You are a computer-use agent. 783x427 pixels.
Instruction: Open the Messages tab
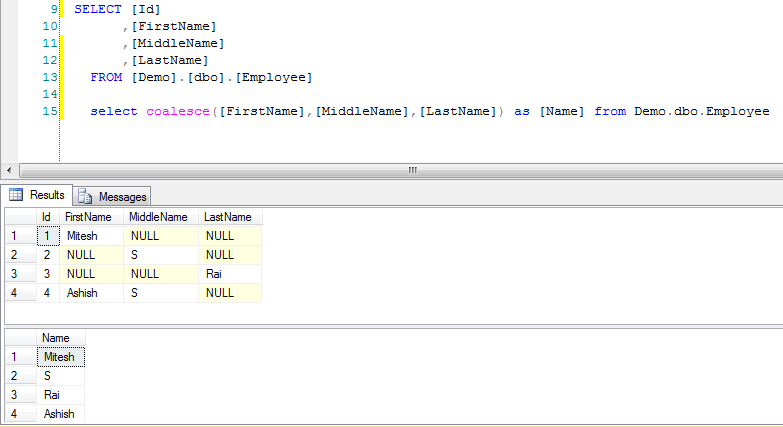click(x=112, y=196)
